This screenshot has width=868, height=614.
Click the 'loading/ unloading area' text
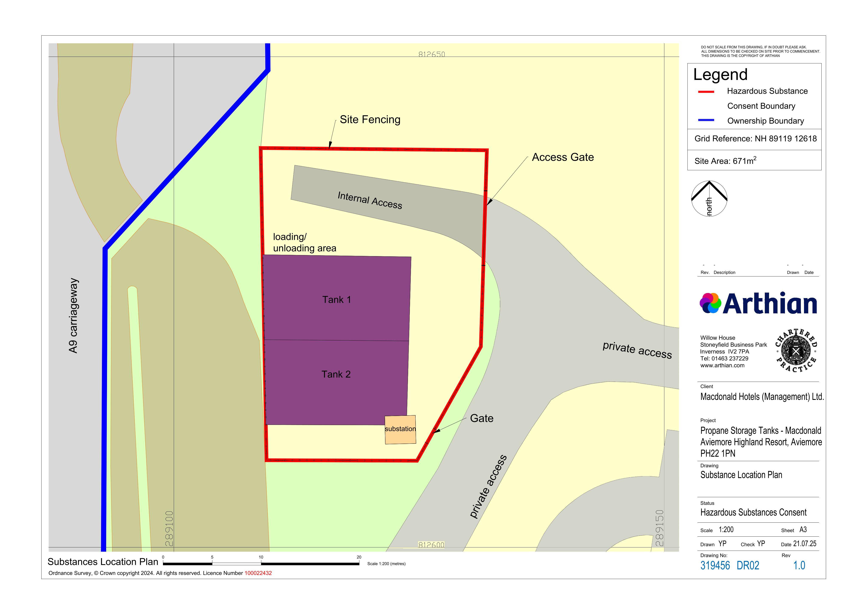tap(305, 243)
